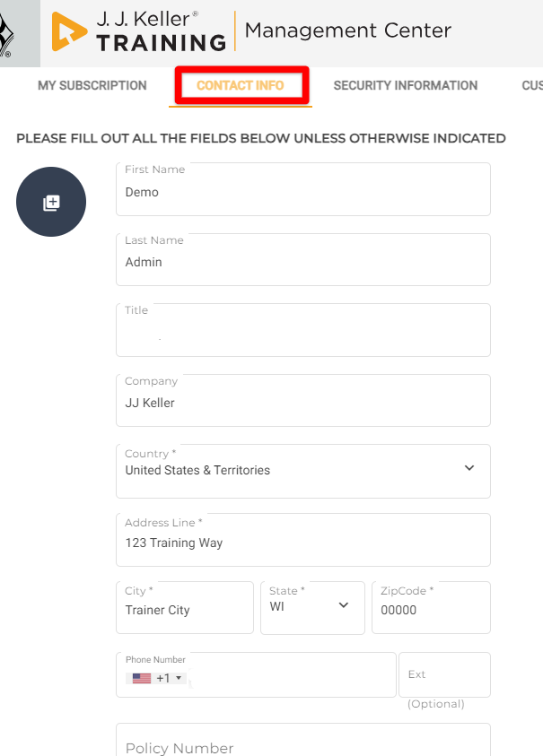Open the Country dropdown

click(469, 468)
